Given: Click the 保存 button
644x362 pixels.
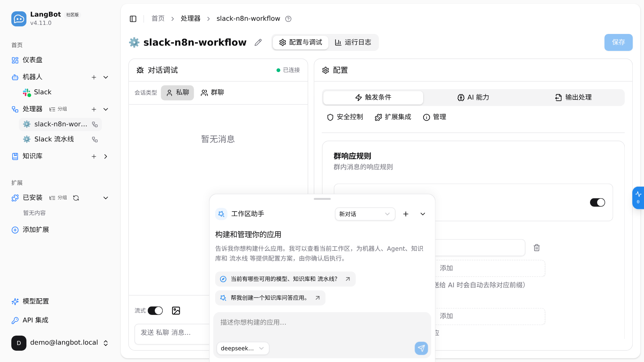Looking at the screenshot, I should click(x=618, y=43).
